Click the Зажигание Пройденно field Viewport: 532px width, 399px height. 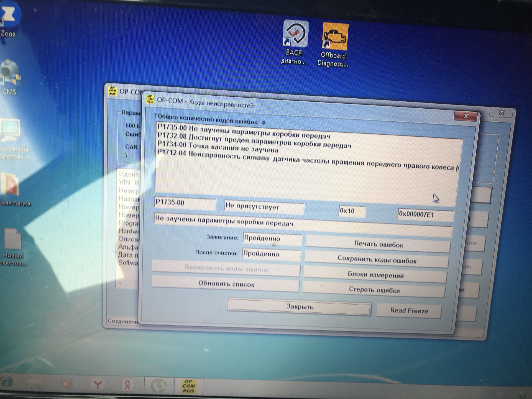click(x=272, y=239)
